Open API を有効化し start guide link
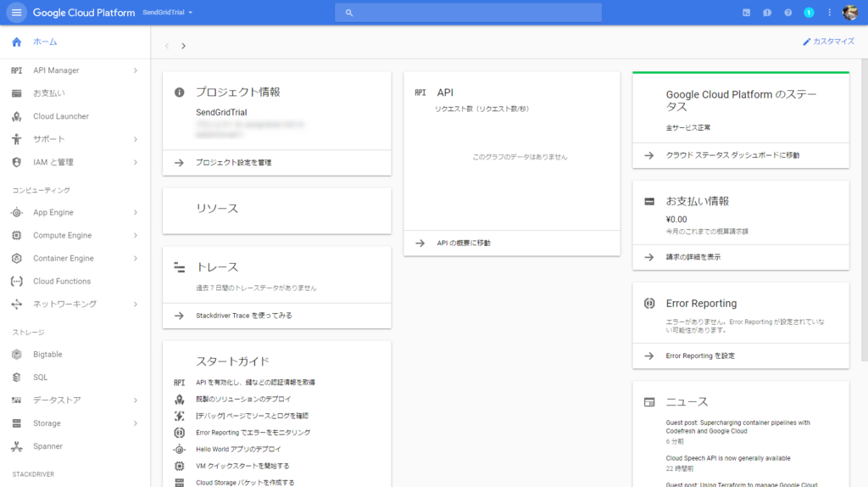 pyautogui.click(x=255, y=383)
